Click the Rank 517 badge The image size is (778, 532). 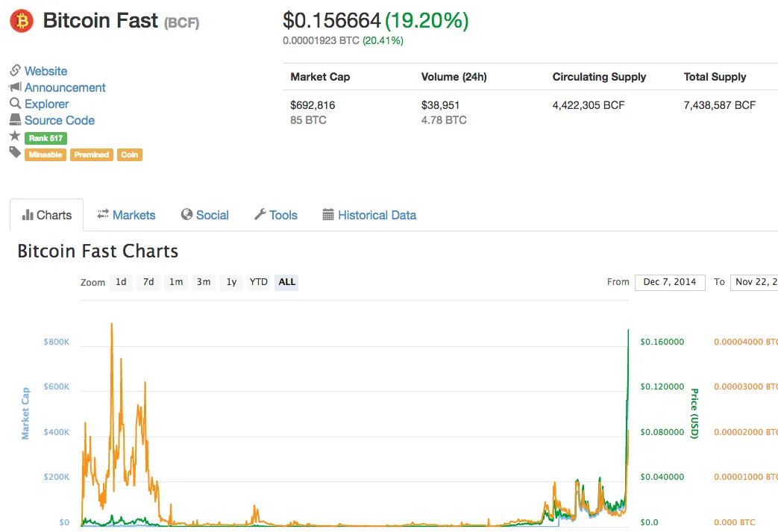46,139
